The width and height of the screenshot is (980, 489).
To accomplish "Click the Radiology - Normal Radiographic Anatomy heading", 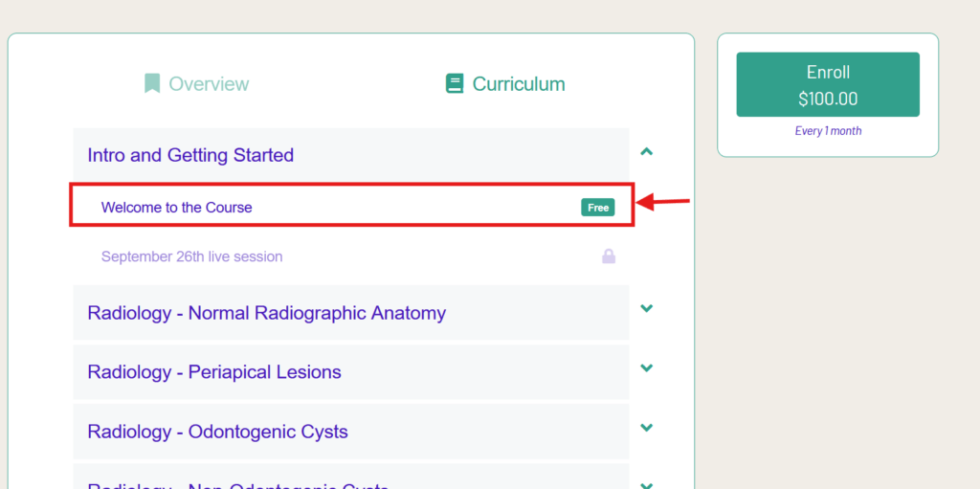I will point(266,313).
